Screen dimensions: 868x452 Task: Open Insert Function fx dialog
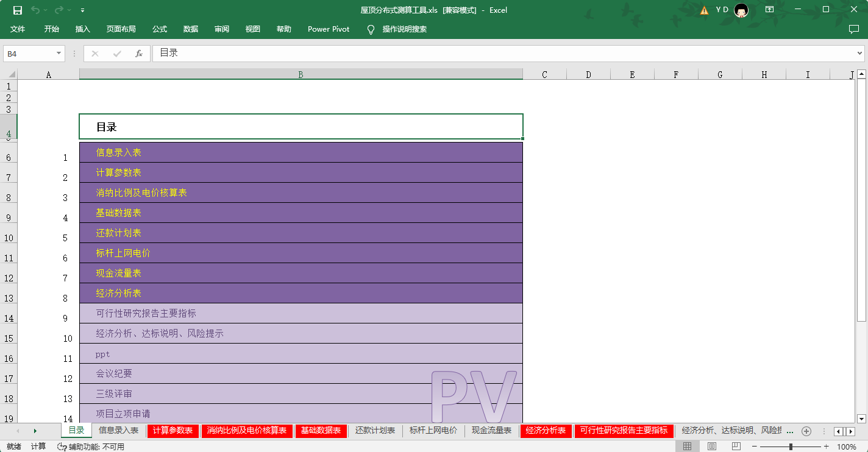click(139, 54)
